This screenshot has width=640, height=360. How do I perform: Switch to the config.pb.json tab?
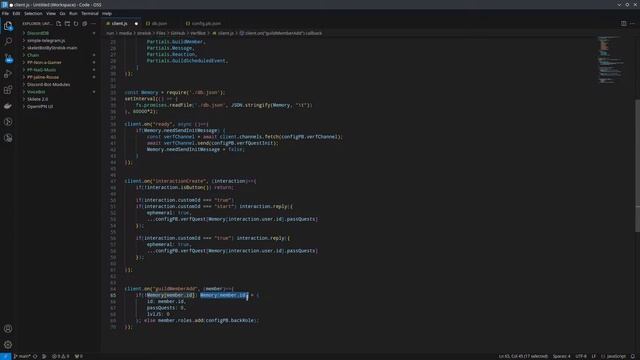click(x=206, y=24)
